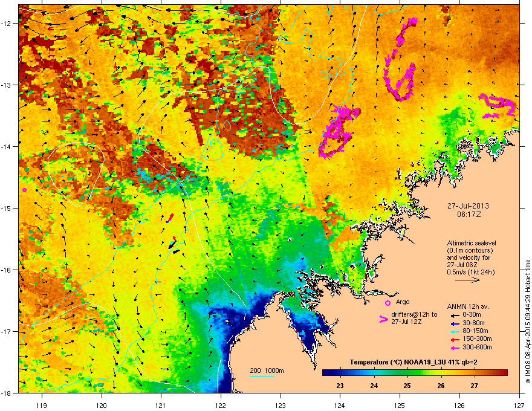This screenshot has height=411, width=532.
Task: Click the '300-600m' depth label
Action: click(477, 347)
